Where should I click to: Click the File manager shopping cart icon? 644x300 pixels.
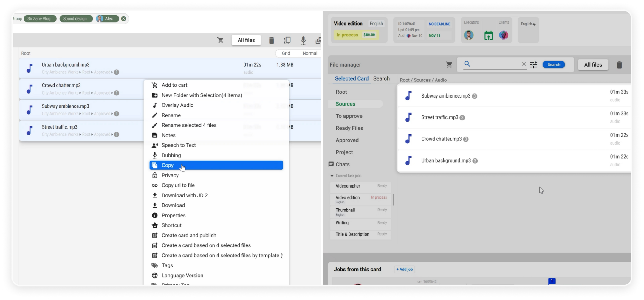click(449, 65)
